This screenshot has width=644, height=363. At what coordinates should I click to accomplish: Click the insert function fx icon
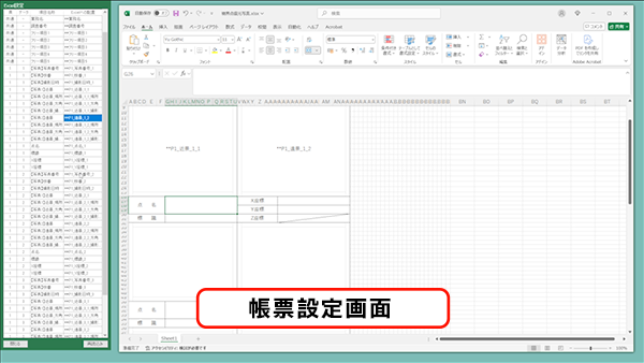coord(183,74)
